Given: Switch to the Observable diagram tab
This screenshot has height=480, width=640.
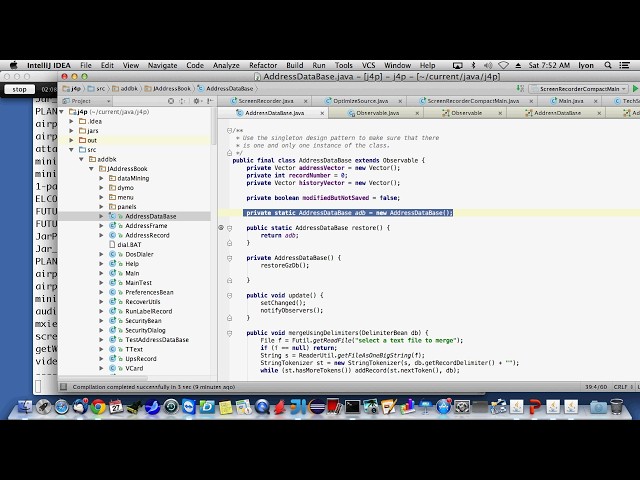Looking at the screenshot, I should 467,113.
